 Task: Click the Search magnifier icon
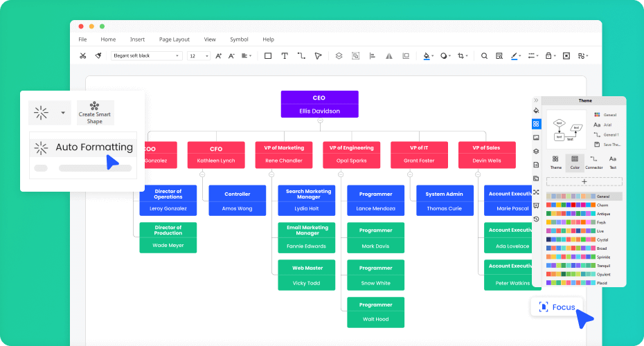click(484, 56)
